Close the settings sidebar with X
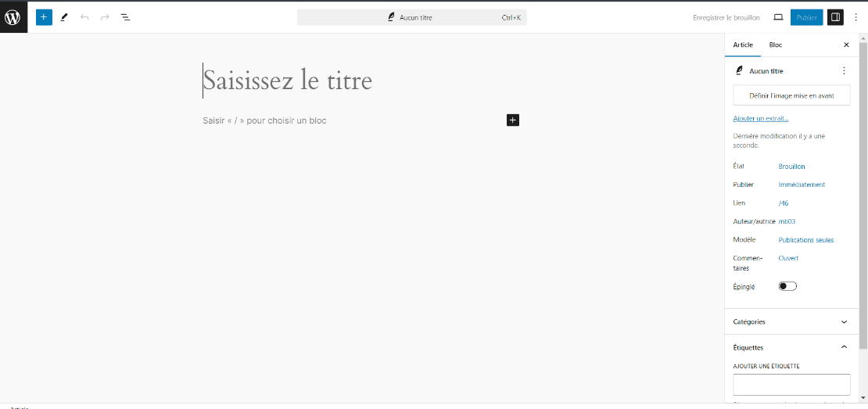The image size is (868, 409). (x=846, y=45)
